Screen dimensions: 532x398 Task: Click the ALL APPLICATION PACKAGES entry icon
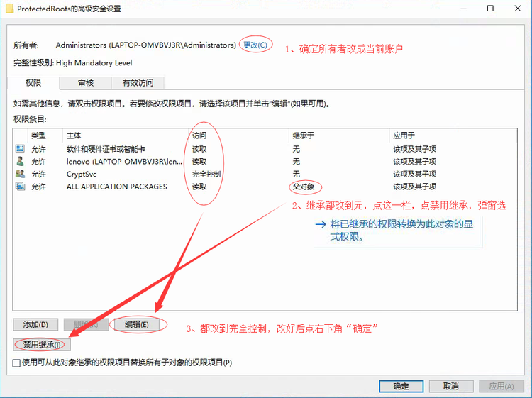pyautogui.click(x=20, y=187)
